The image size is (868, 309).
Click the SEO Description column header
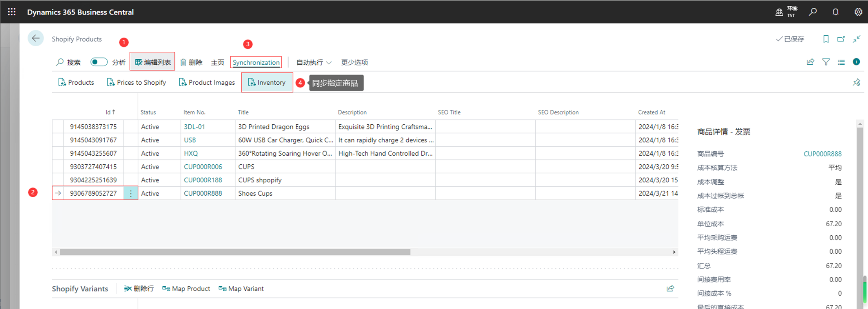coord(558,112)
